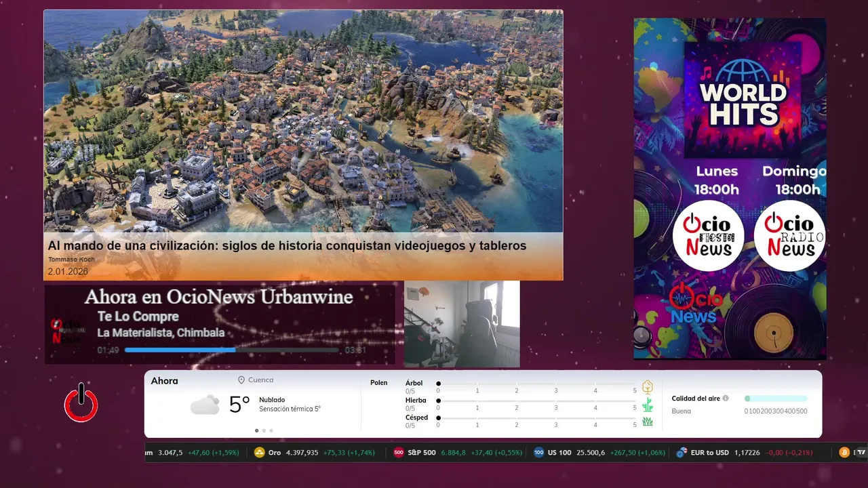Select the first weather carousel dot
This screenshot has width=868, height=488.
[x=256, y=430]
